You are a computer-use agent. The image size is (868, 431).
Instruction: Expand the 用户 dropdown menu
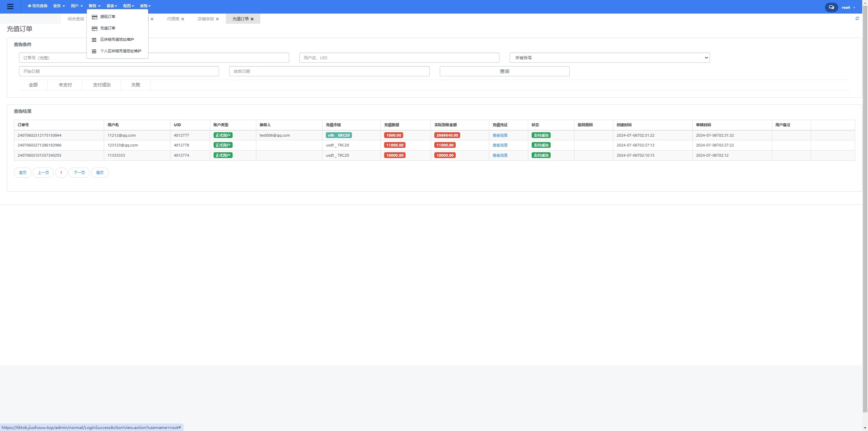pos(77,6)
